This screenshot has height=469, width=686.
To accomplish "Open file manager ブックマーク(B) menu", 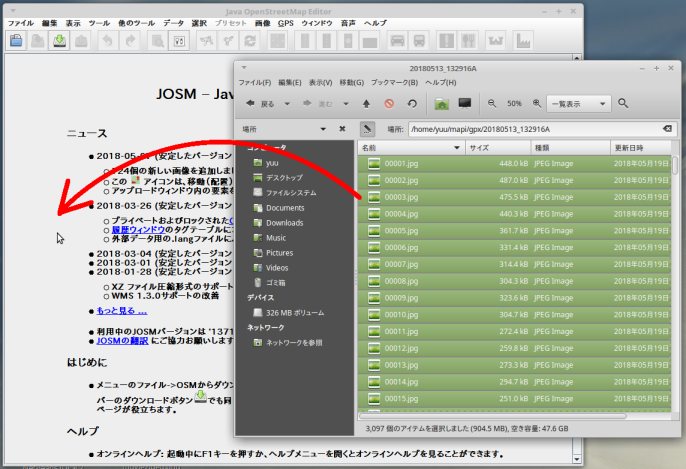I will 394,82.
